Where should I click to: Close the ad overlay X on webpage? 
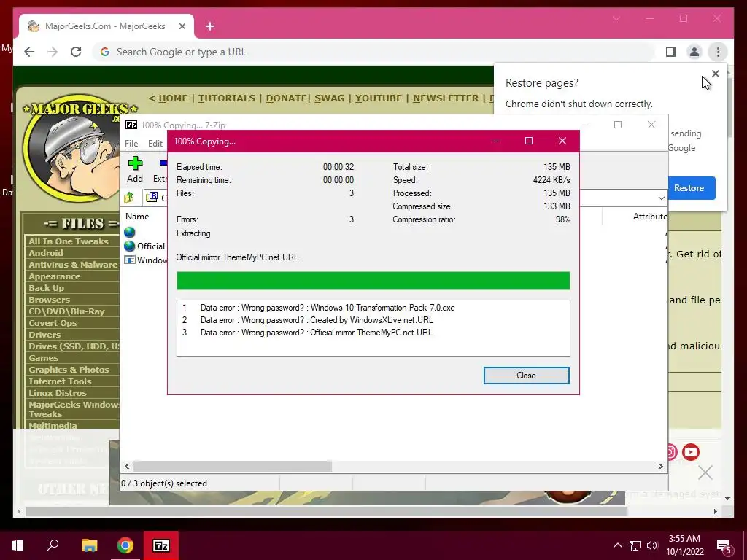pos(705,472)
